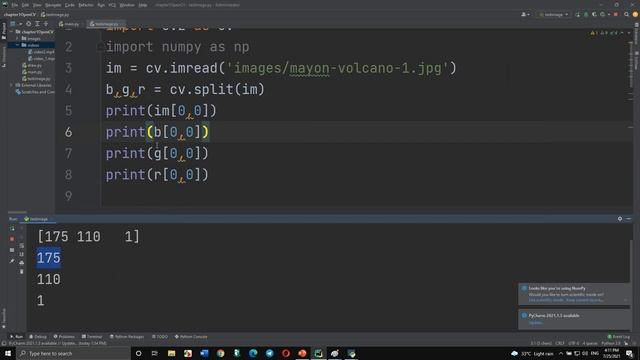Click the collapse all icon in Project panel
640x360 pixels.
(x=46, y=24)
